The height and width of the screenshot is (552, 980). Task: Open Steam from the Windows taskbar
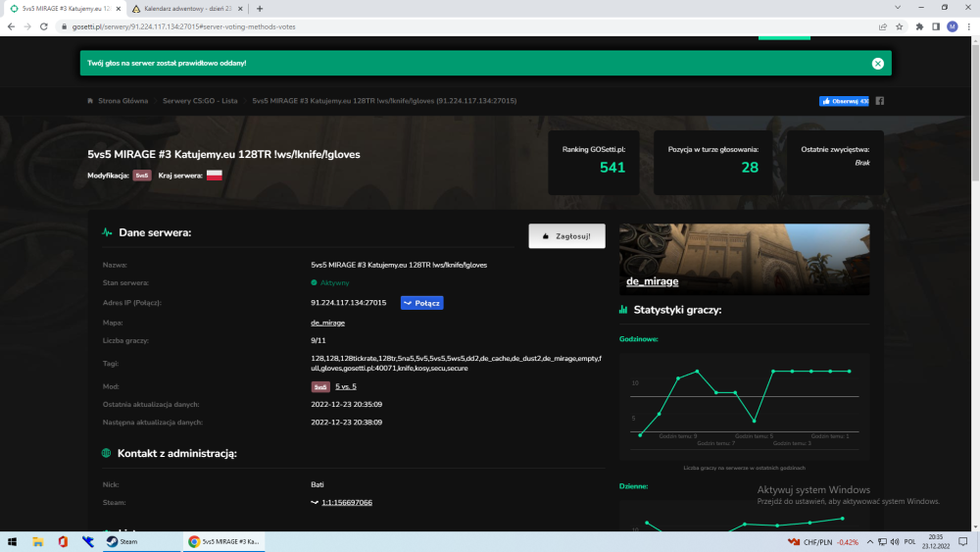click(x=122, y=542)
